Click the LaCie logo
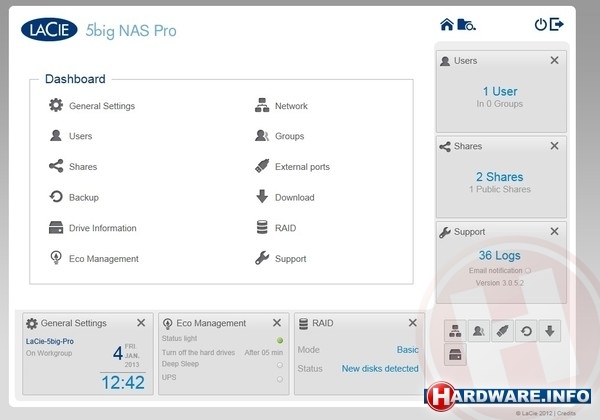This screenshot has width=600, height=420. (x=49, y=29)
